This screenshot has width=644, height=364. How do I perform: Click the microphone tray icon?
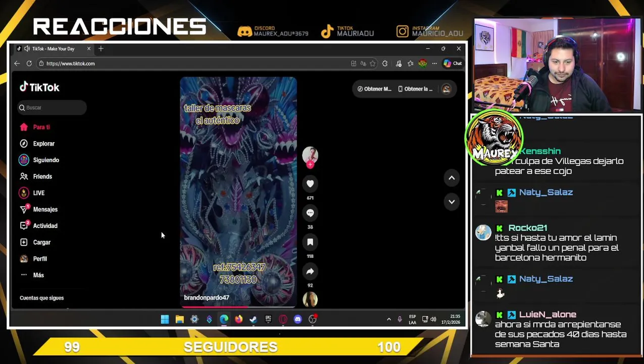click(400, 319)
